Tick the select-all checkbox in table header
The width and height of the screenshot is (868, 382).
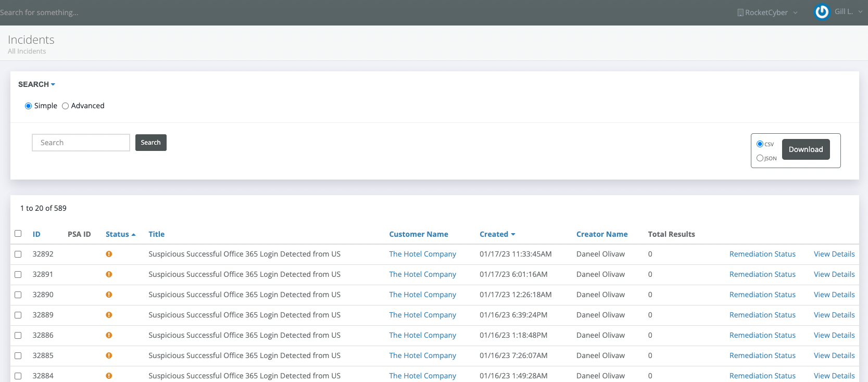tap(18, 234)
